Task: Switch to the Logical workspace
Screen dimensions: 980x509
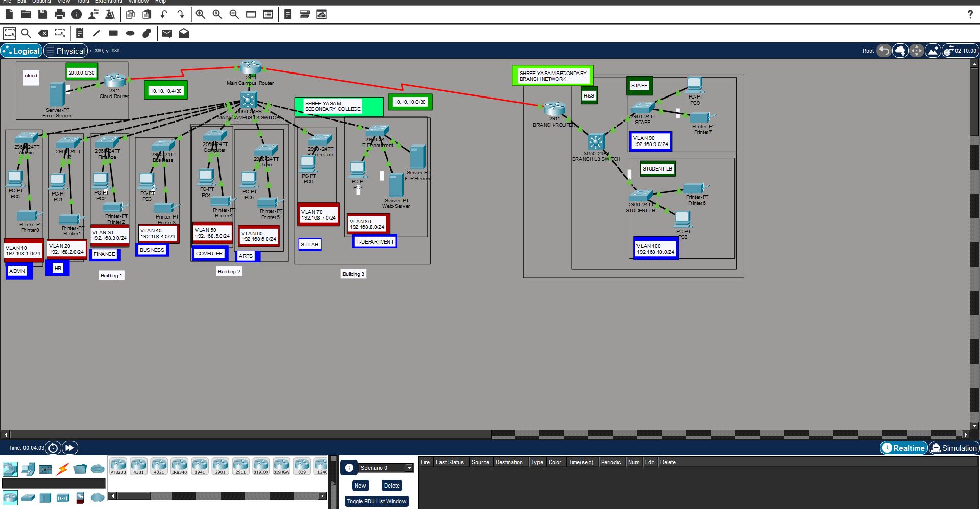Action: (x=21, y=51)
